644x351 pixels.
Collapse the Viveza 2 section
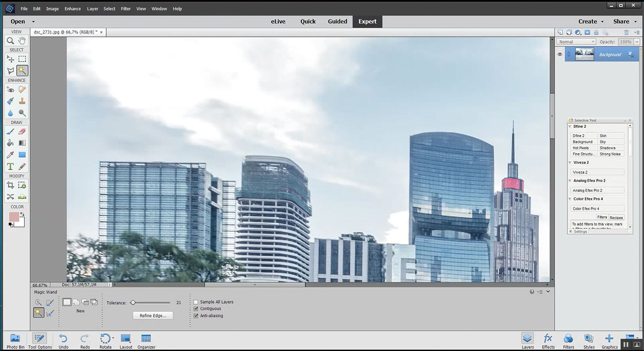[x=570, y=163]
